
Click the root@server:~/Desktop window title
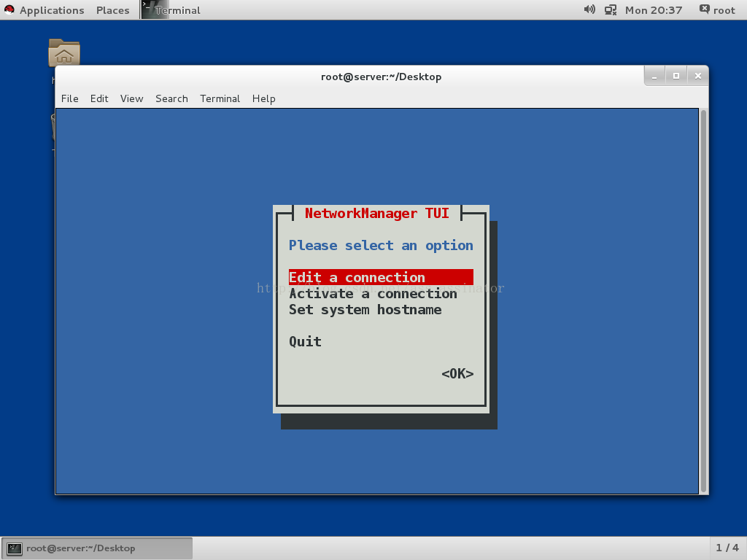pos(381,77)
